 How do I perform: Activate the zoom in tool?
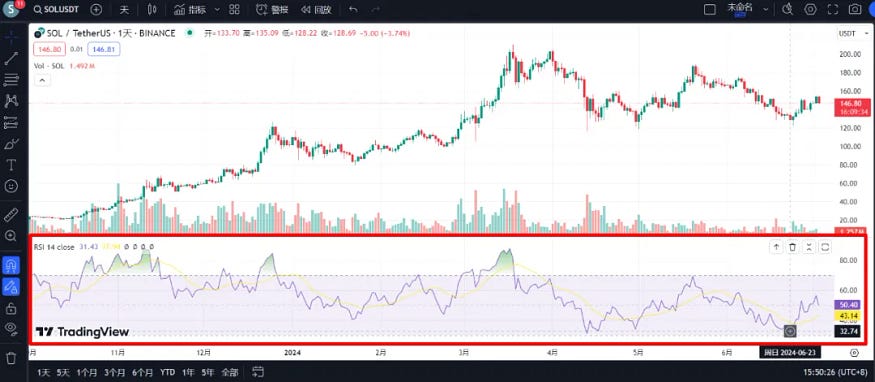click(11, 236)
